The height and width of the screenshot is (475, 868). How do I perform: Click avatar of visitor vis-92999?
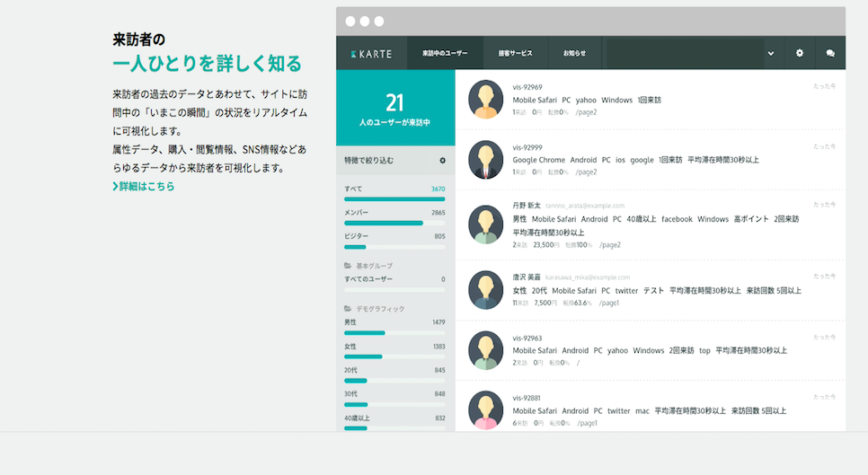(x=485, y=160)
